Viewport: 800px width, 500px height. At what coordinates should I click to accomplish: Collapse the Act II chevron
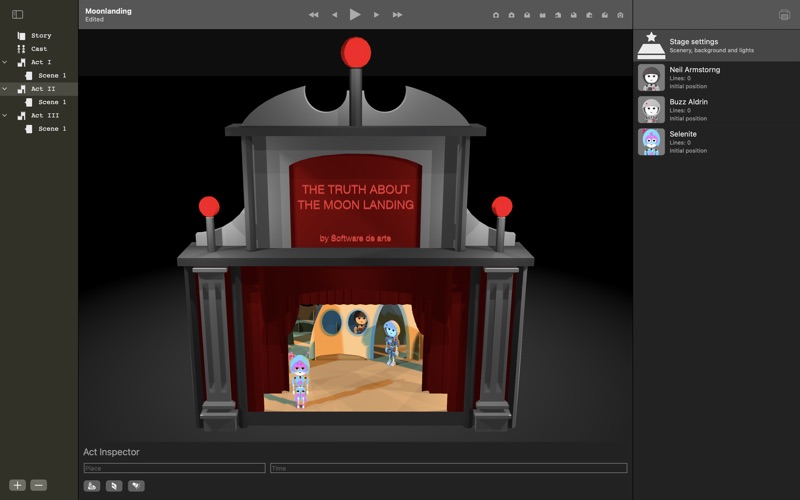[5, 89]
